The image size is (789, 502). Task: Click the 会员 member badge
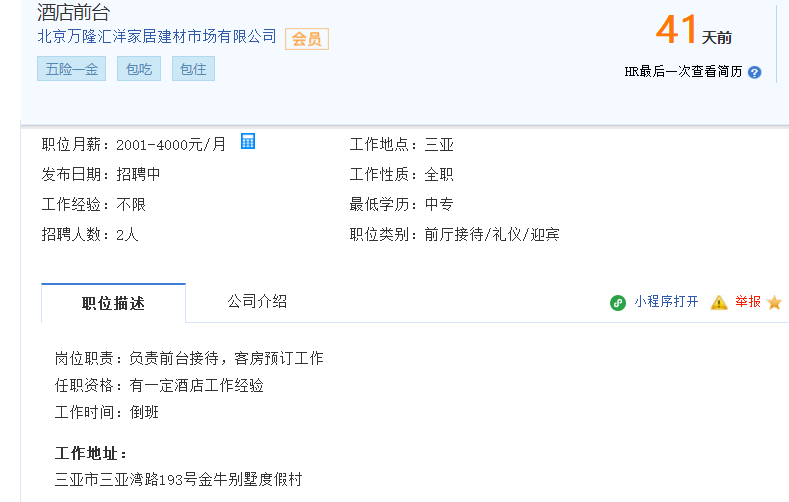tap(307, 39)
